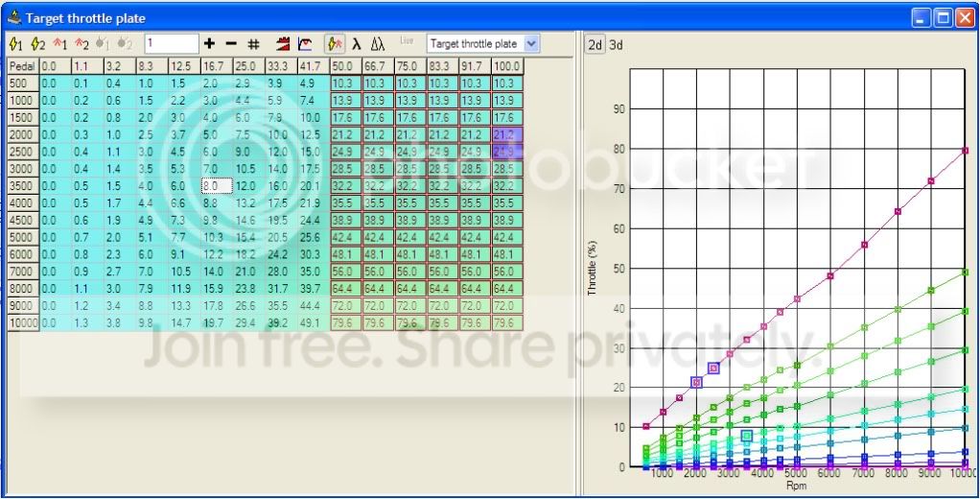Click the value input field showing 1
Viewport: 980px width, 499px height.
[172, 44]
